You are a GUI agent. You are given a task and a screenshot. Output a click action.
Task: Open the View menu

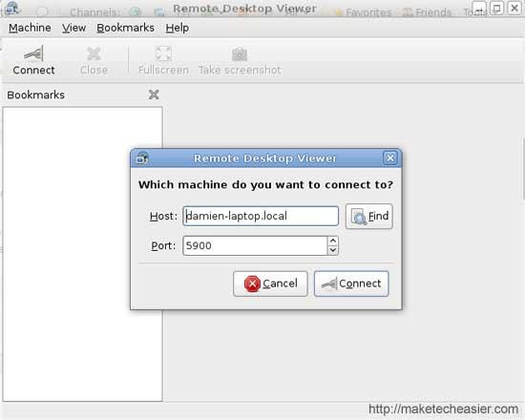[73, 28]
